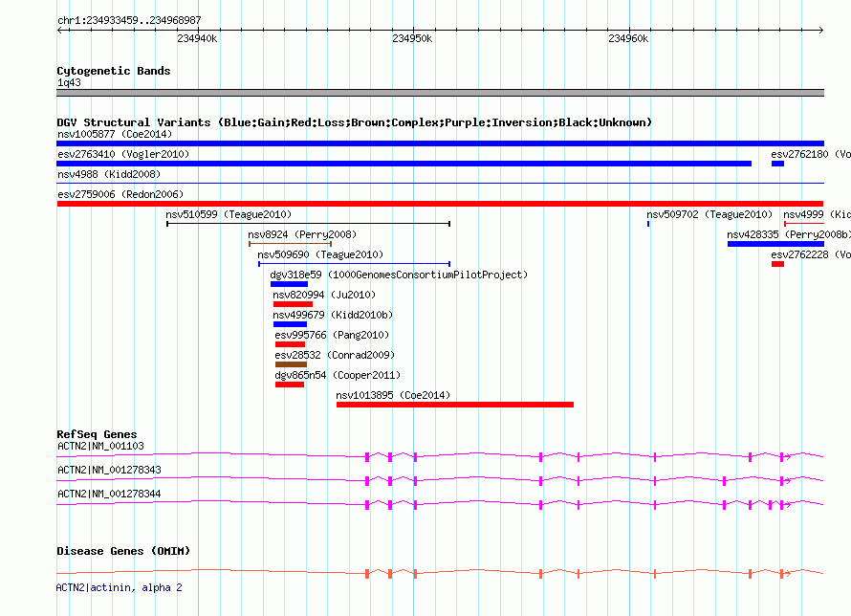
Task: Select the blue nsv1005877 gain bar
Action: click(x=440, y=143)
